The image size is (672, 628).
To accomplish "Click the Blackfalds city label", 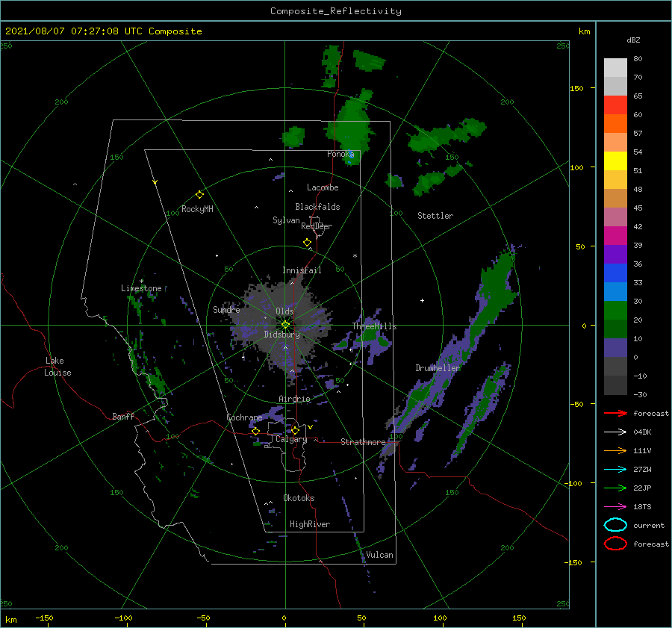I will coord(317,207).
